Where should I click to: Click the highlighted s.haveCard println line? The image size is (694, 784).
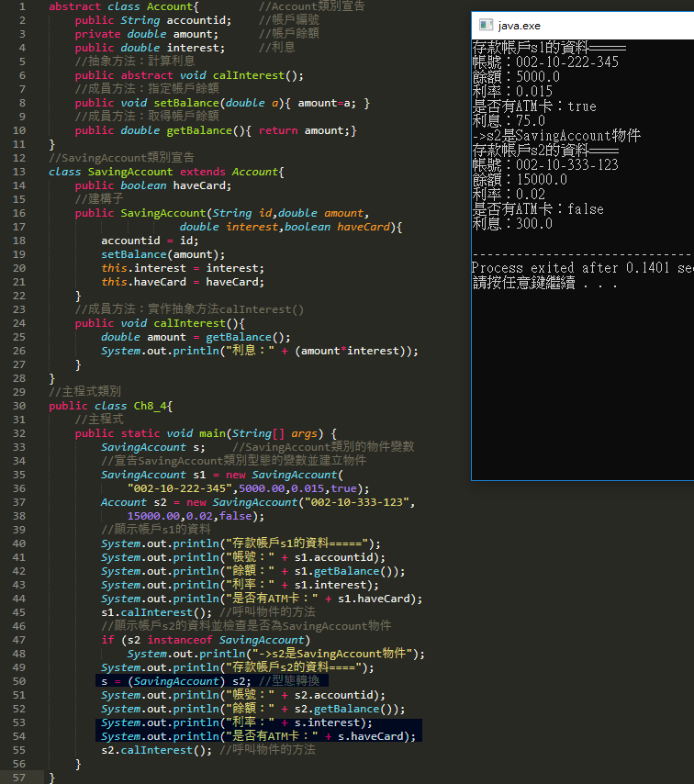coord(257,736)
